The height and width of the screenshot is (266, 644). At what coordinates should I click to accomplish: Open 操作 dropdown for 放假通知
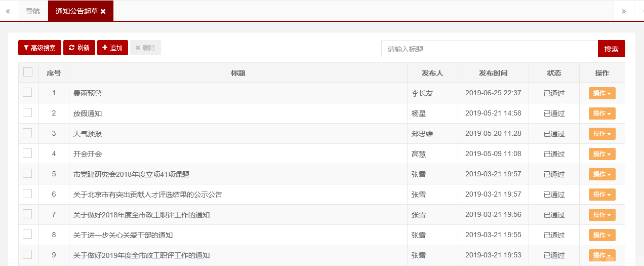coord(602,113)
